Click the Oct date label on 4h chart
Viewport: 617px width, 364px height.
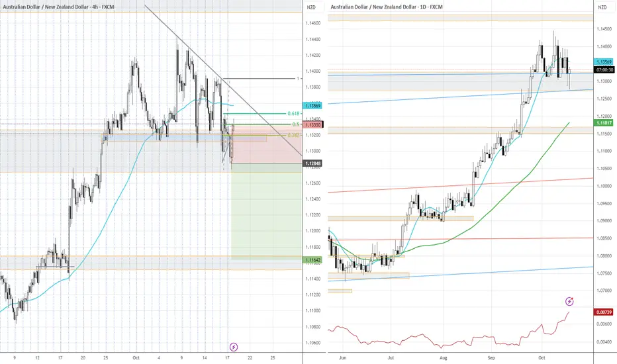(x=136, y=357)
